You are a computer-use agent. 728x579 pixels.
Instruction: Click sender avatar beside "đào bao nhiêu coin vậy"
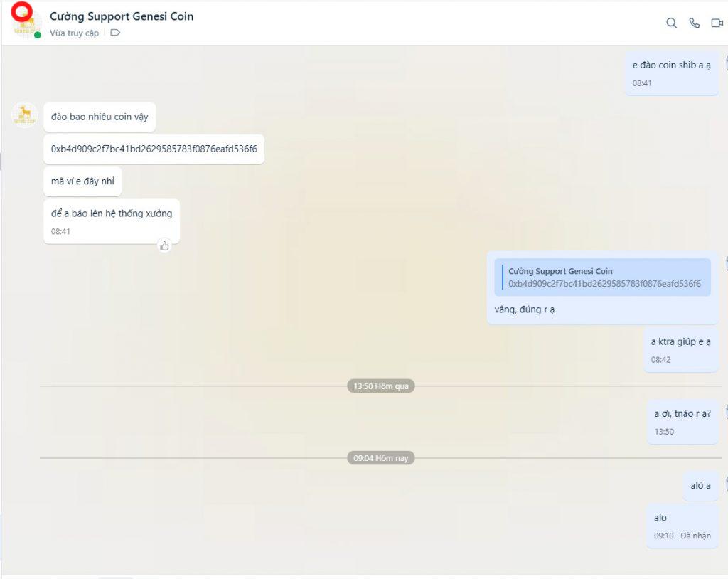click(x=25, y=115)
